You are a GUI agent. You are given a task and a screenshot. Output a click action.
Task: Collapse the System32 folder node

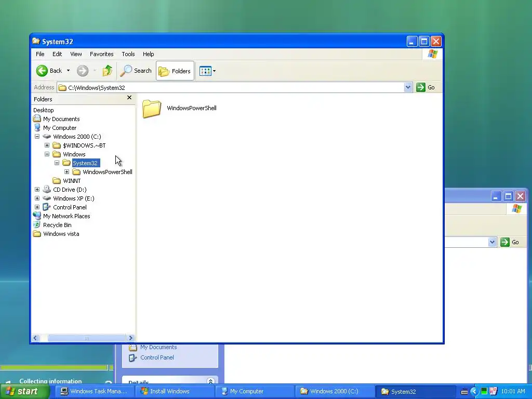57,163
